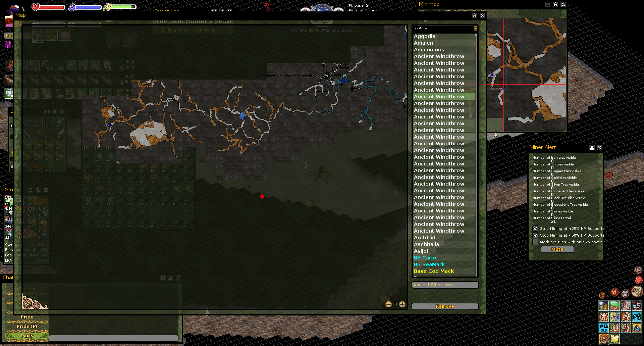Toggle the Miner Alert window lock
The image size is (644, 346).
pos(592,148)
